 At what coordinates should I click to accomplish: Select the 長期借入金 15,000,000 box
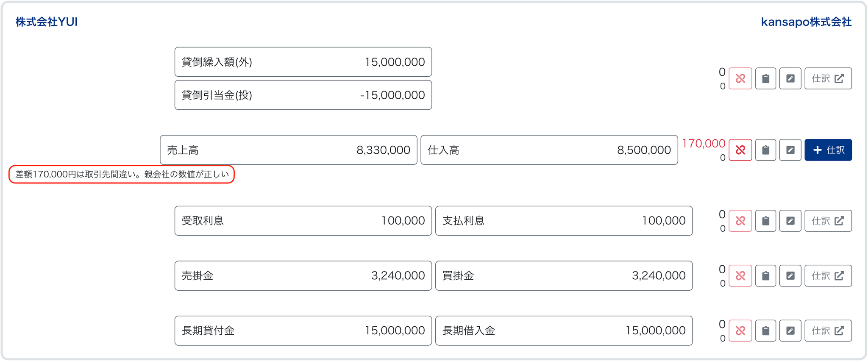pyautogui.click(x=564, y=330)
